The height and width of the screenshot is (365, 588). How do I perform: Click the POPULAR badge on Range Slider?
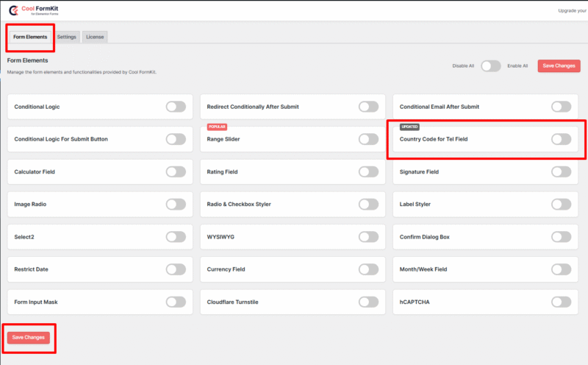click(217, 127)
